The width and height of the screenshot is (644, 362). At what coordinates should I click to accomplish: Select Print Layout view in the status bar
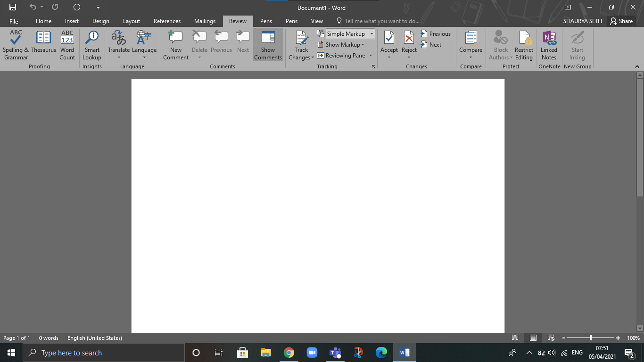point(533,338)
